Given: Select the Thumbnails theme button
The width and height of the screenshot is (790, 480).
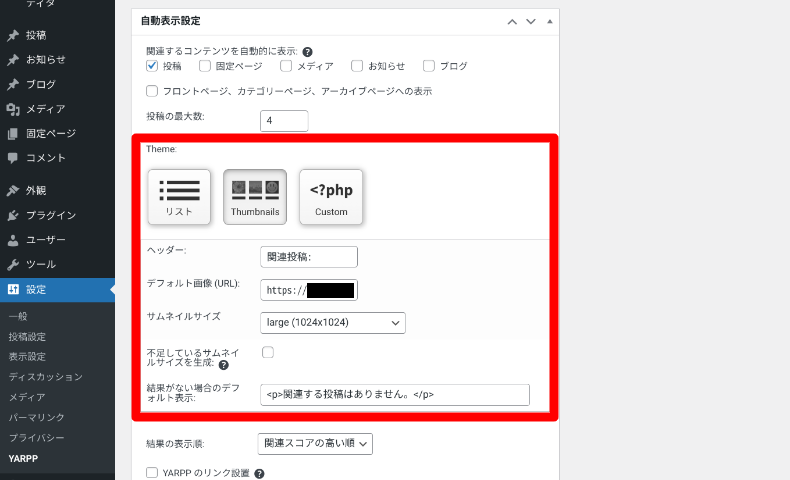Looking at the screenshot, I should pos(255,197).
